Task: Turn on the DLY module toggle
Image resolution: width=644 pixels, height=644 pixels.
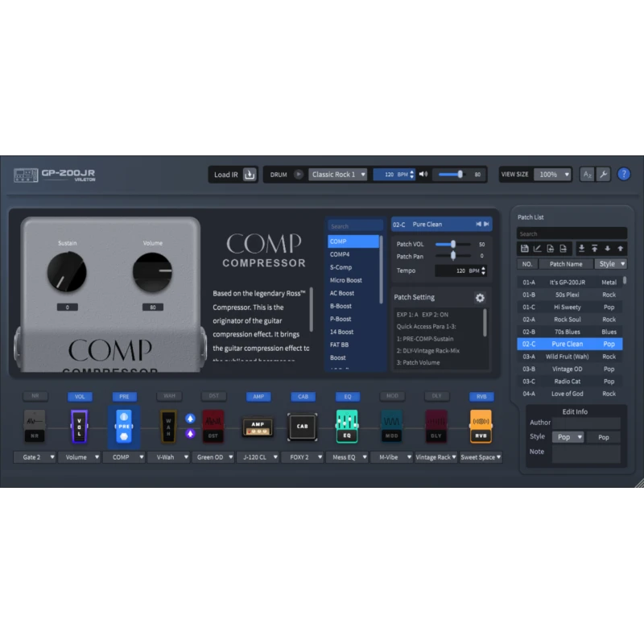Action: 436,397
